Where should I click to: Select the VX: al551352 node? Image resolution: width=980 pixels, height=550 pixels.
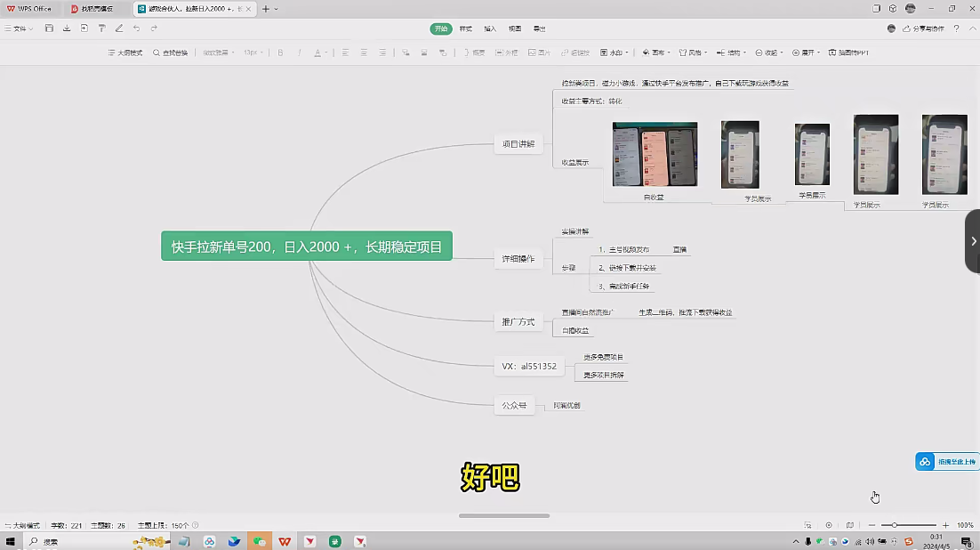coord(529,366)
